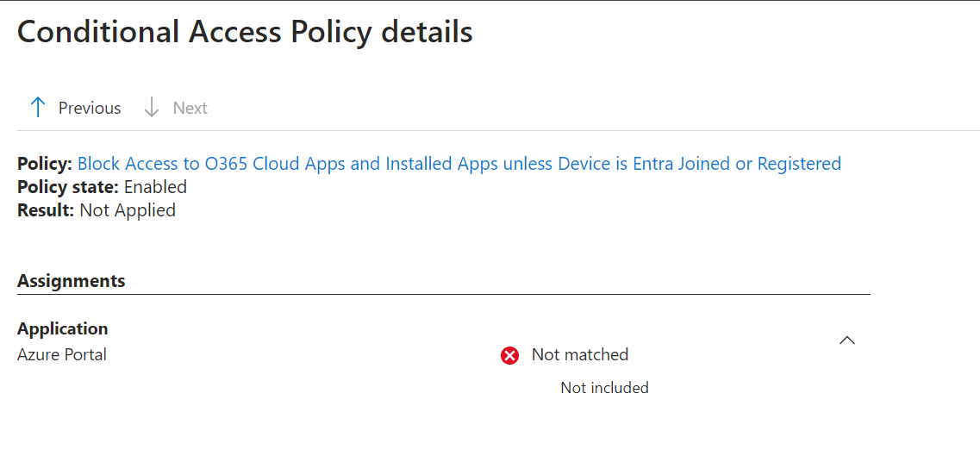Click the red X Not matched icon
Screen dimensions: 980x456
[x=510, y=355]
